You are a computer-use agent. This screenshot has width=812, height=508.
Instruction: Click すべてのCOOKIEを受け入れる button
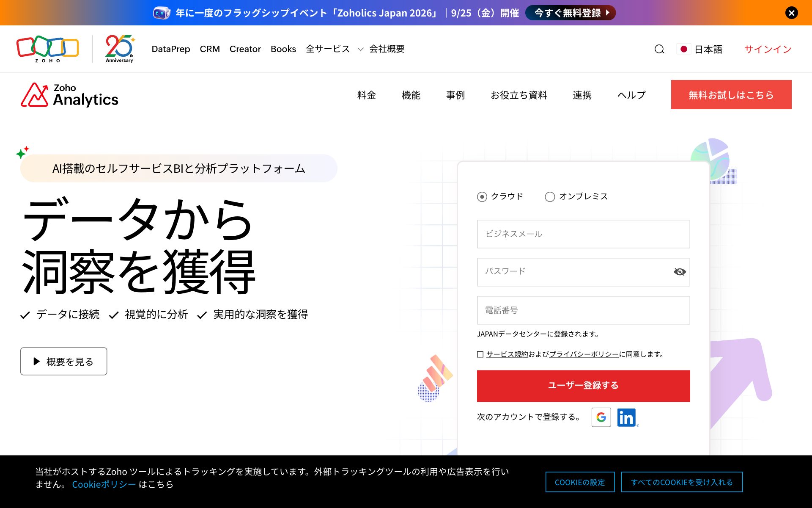[x=682, y=482]
